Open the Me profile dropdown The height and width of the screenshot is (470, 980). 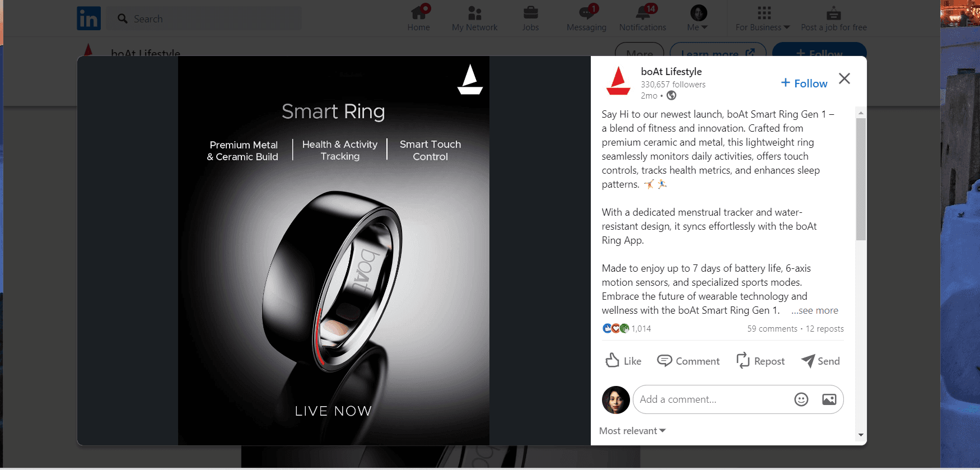click(x=698, y=18)
